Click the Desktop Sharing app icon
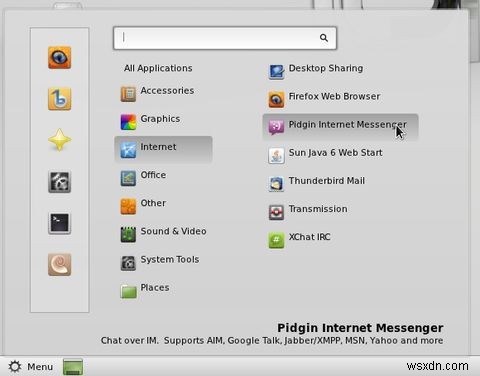Image resolution: width=480 pixels, height=376 pixels. tap(276, 71)
